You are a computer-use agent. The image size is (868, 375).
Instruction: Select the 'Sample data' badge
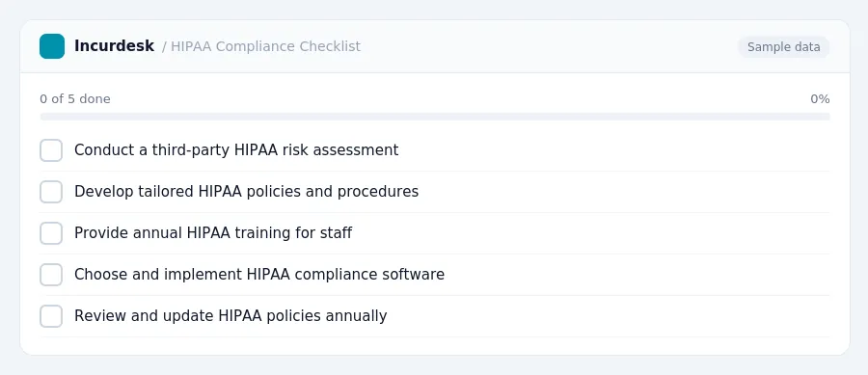pyautogui.click(x=783, y=47)
